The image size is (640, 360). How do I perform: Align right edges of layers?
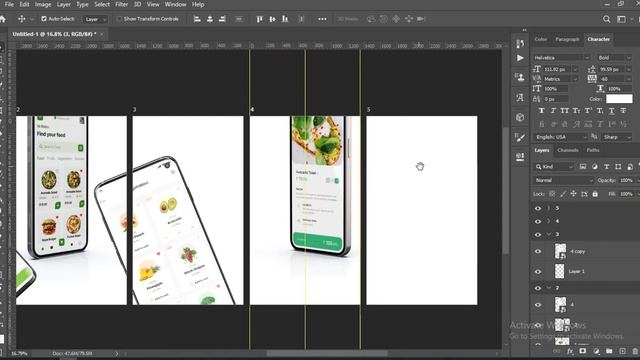tap(222, 19)
